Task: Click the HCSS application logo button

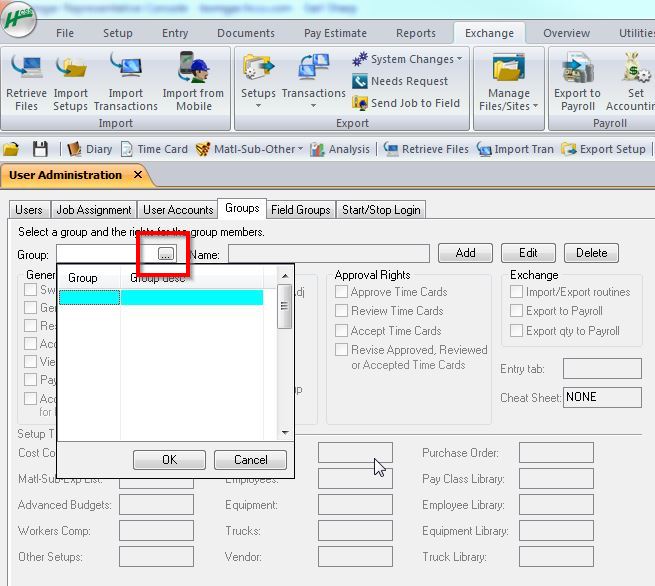Action: 18,19
